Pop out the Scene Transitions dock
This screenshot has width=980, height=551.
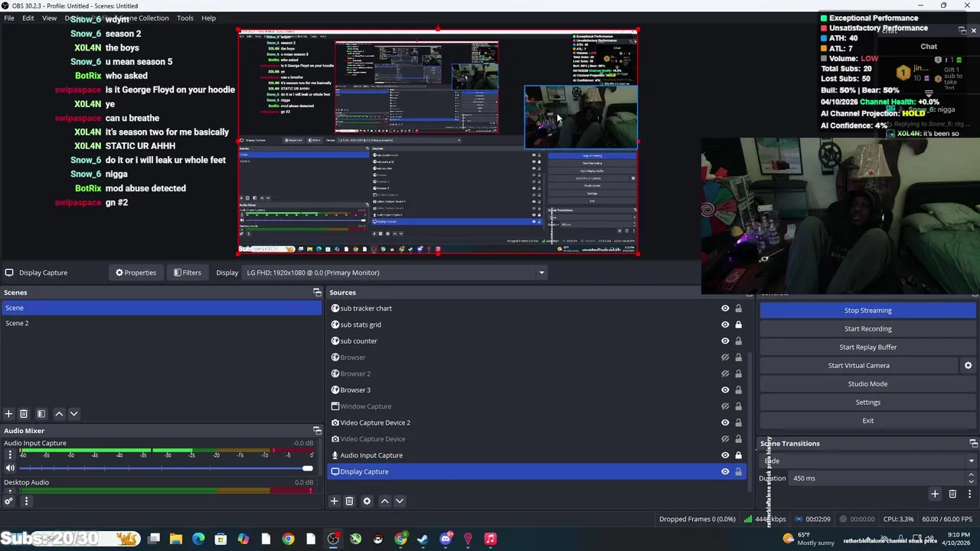coord(973,443)
